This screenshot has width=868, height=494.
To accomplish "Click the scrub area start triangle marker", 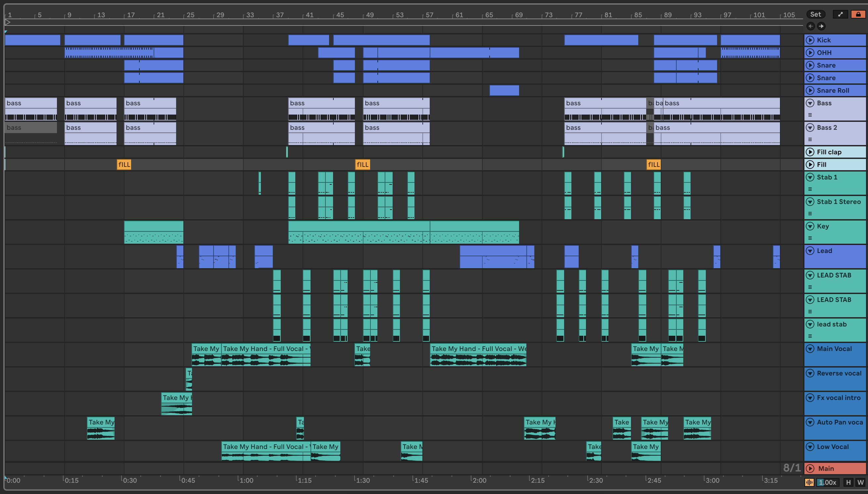I will (x=8, y=23).
